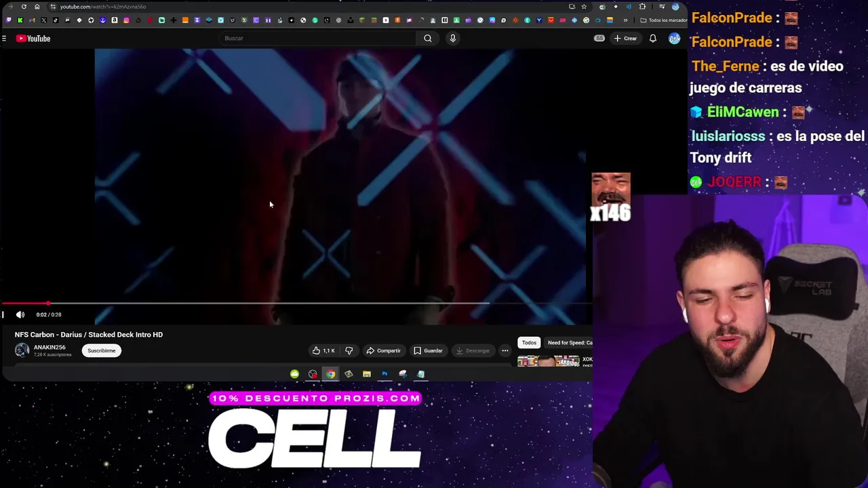Open the Todos los marcadores folder
This screenshot has width=868, height=488.
pyautogui.click(x=664, y=20)
